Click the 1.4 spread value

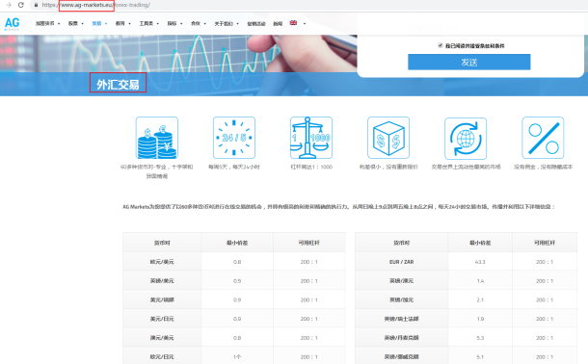point(480,281)
